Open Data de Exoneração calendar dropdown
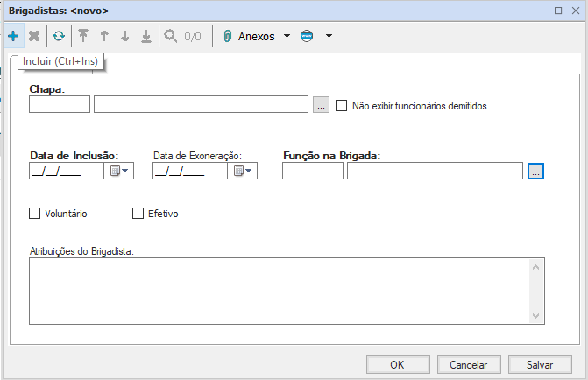 (243, 171)
